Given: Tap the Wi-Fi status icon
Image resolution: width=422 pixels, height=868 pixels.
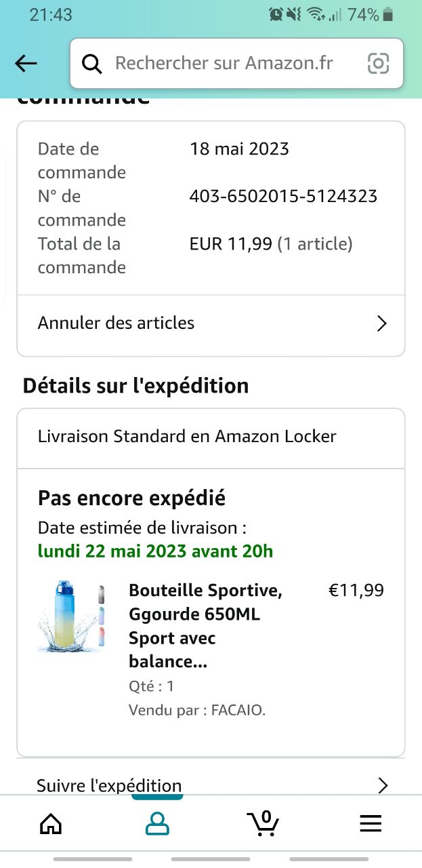Looking at the screenshot, I should click(x=315, y=14).
